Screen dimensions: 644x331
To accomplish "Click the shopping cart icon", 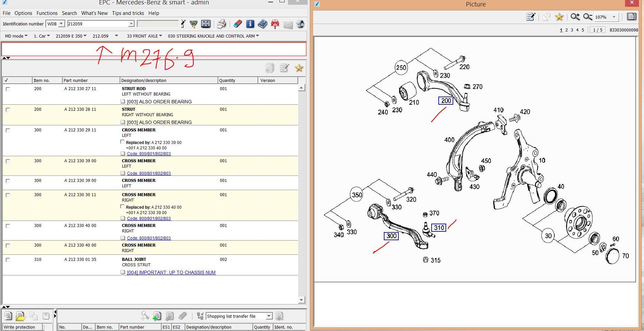I will pos(193,24).
